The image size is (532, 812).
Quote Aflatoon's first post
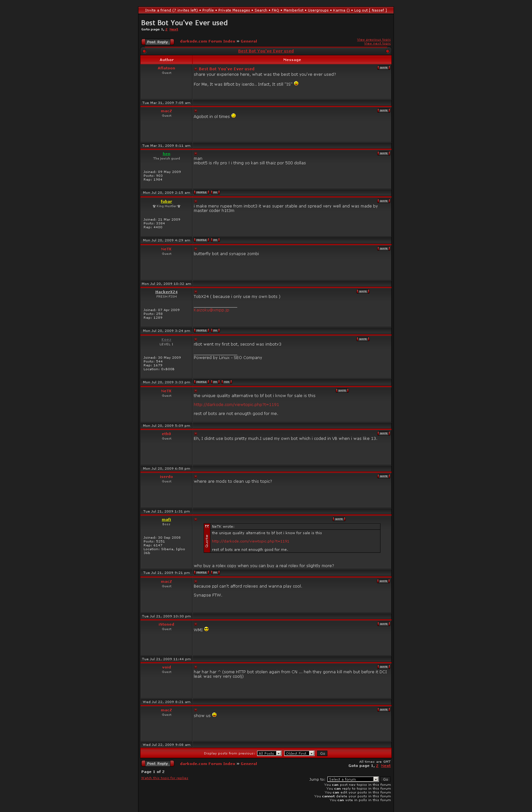384,67
